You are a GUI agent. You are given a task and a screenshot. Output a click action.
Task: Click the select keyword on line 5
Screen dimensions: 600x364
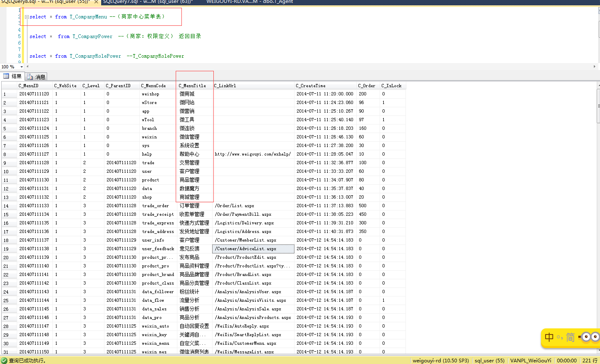pos(38,36)
